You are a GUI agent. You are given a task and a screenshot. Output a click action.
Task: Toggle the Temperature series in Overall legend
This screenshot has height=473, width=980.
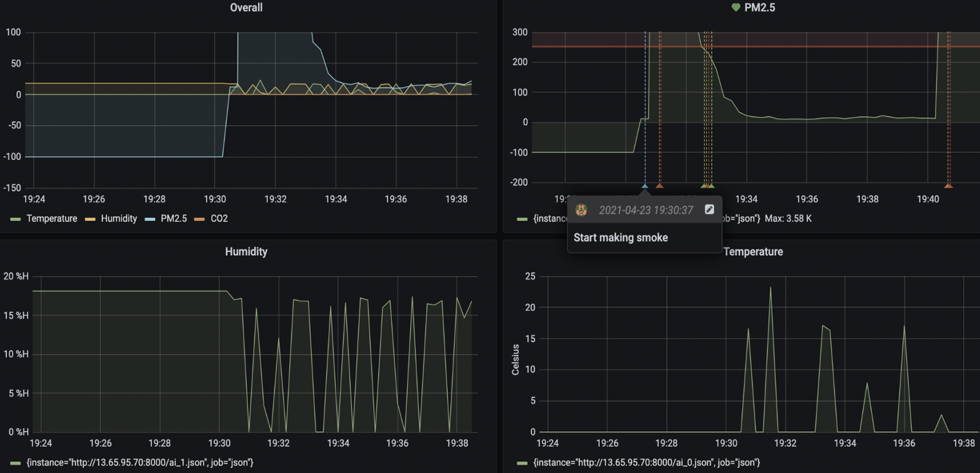point(51,219)
